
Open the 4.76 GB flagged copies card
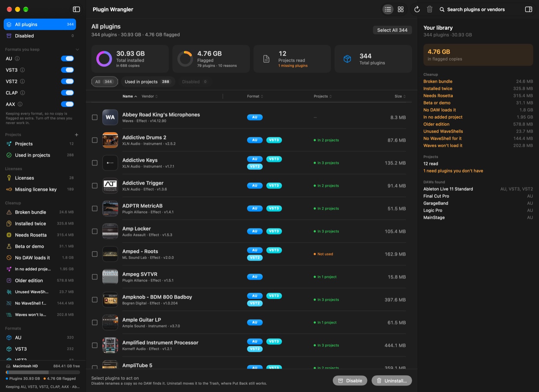pyautogui.click(x=478, y=55)
